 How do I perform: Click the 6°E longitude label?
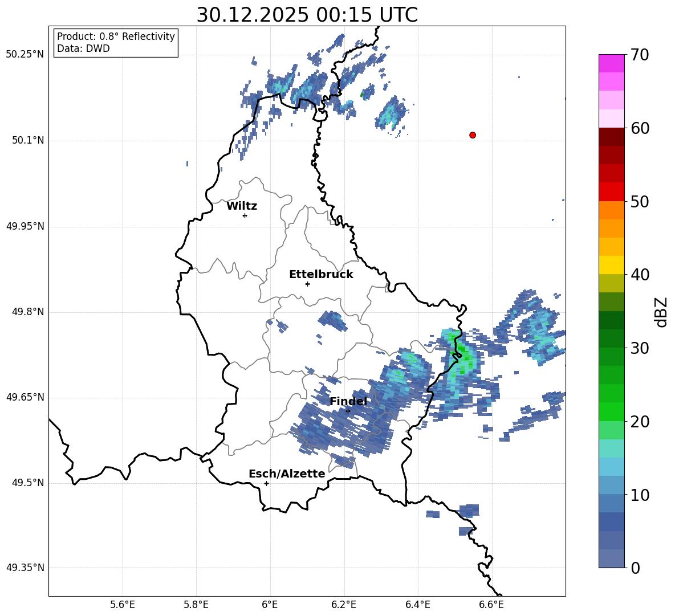270,605
